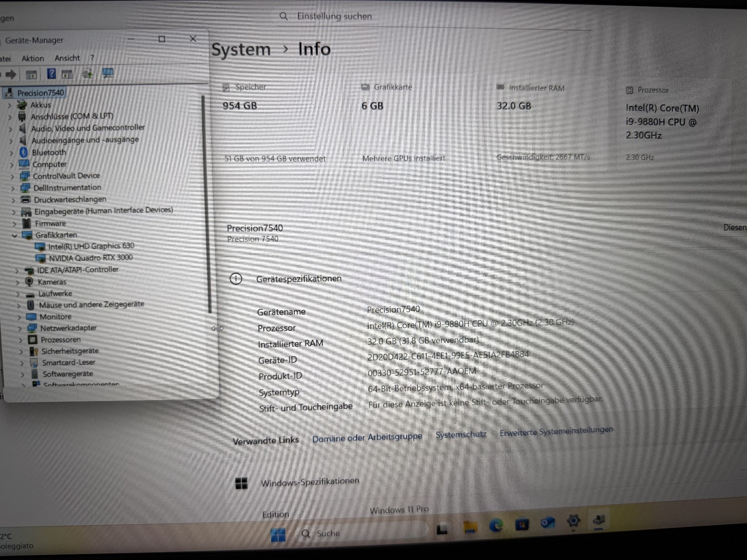Click the Einstellung suchen search field
The image size is (747, 560).
tap(434, 17)
